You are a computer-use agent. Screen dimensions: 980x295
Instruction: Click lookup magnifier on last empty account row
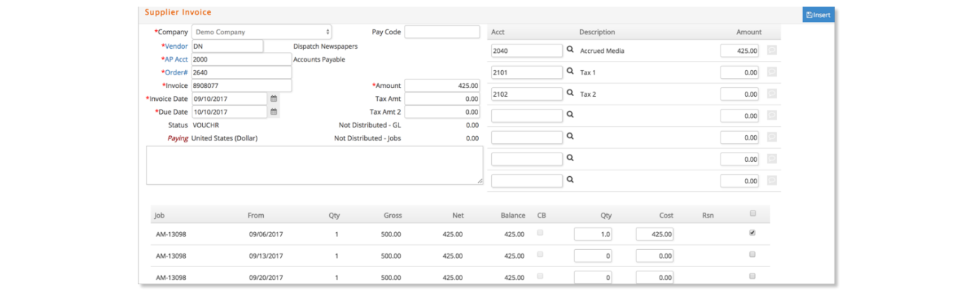(x=570, y=180)
